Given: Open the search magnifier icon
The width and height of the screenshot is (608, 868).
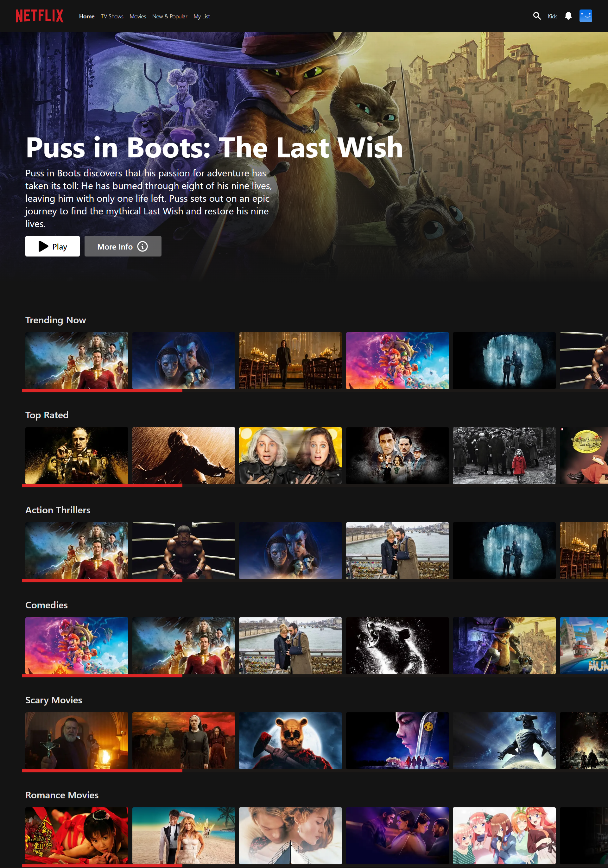Looking at the screenshot, I should (x=536, y=16).
